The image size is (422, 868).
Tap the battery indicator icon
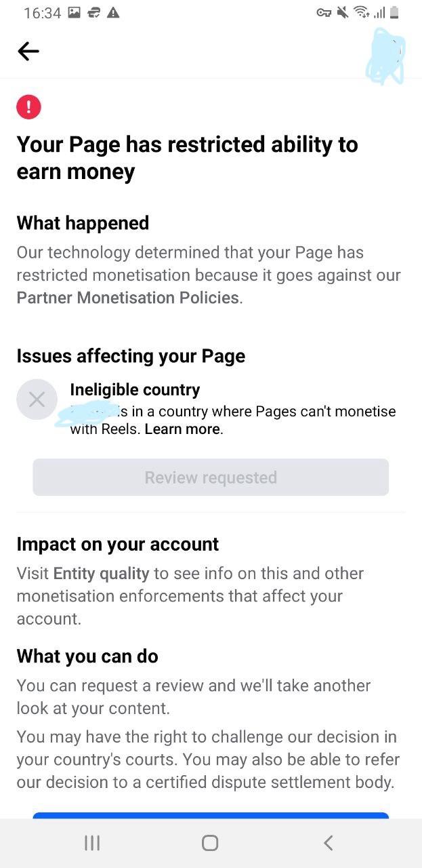[x=394, y=12]
